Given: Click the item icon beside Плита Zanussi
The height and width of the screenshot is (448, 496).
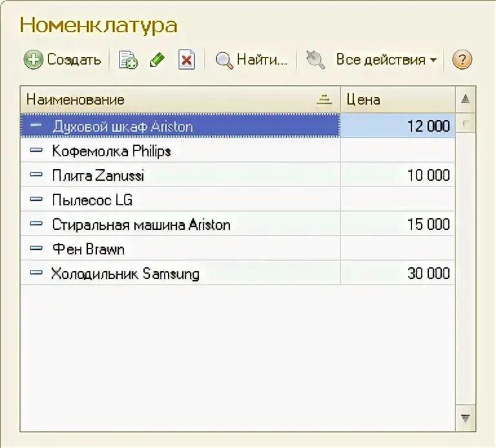Looking at the screenshot, I should 36,174.
